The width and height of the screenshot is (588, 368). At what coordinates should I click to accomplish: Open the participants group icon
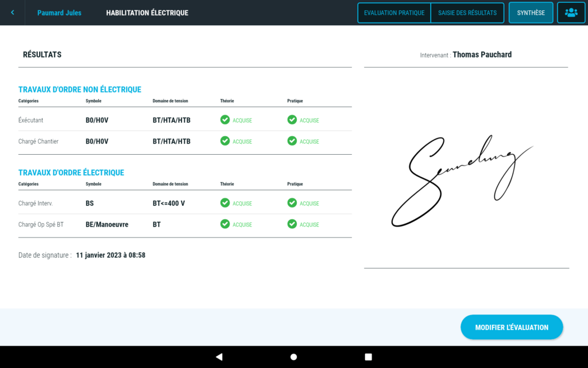tap(571, 13)
